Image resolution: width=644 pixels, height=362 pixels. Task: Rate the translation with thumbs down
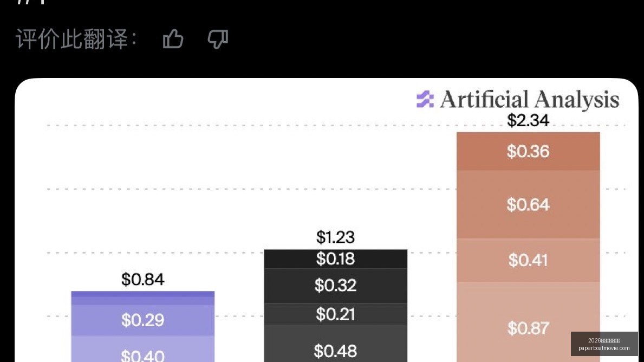(218, 40)
